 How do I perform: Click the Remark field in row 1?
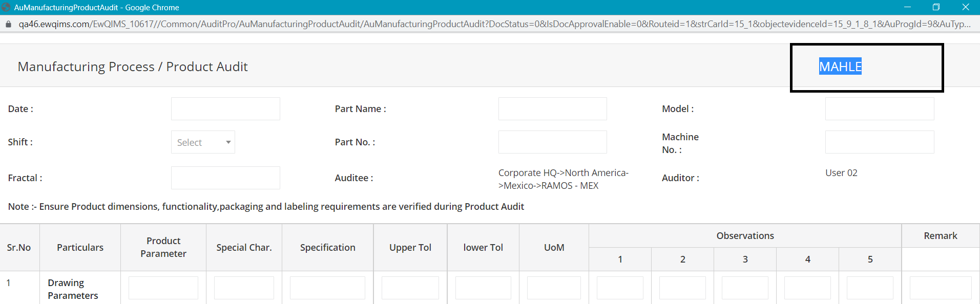941,288
